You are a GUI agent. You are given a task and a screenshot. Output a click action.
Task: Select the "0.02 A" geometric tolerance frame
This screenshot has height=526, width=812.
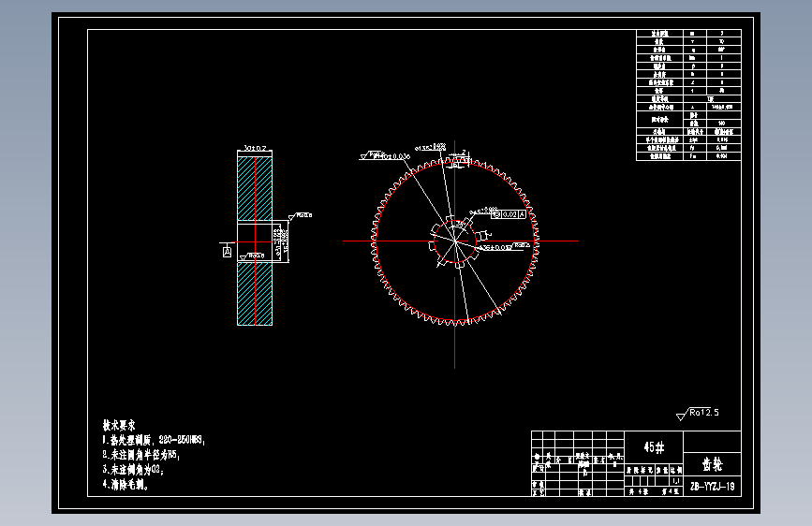point(509,214)
